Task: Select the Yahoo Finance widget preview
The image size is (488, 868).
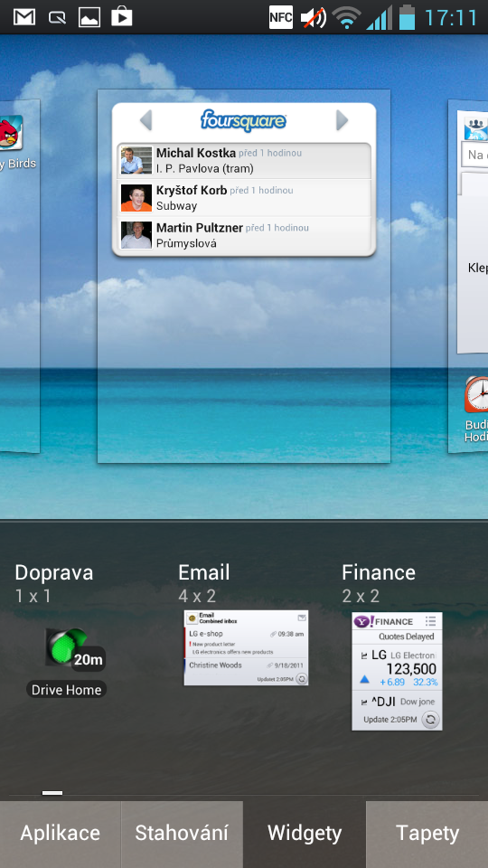Action: 397,671
